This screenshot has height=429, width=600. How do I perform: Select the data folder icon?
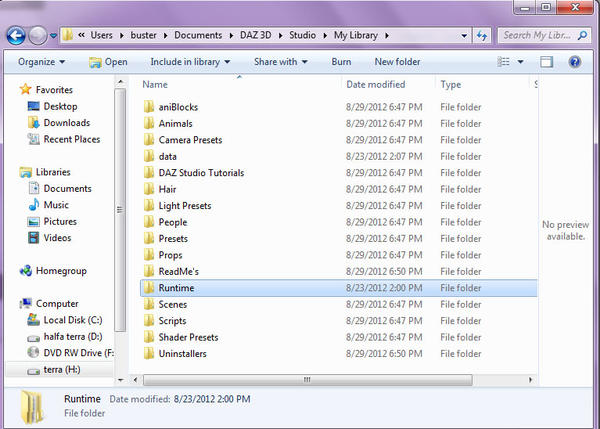tap(149, 156)
